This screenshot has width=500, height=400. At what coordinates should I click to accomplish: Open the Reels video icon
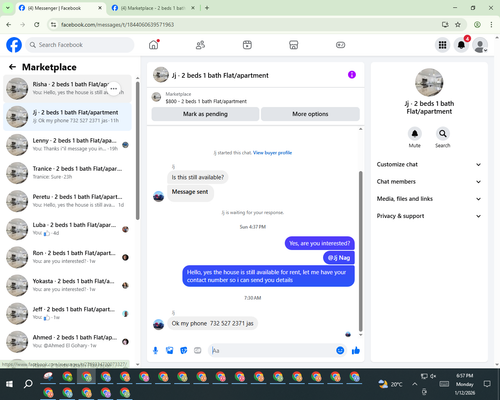coord(247,45)
